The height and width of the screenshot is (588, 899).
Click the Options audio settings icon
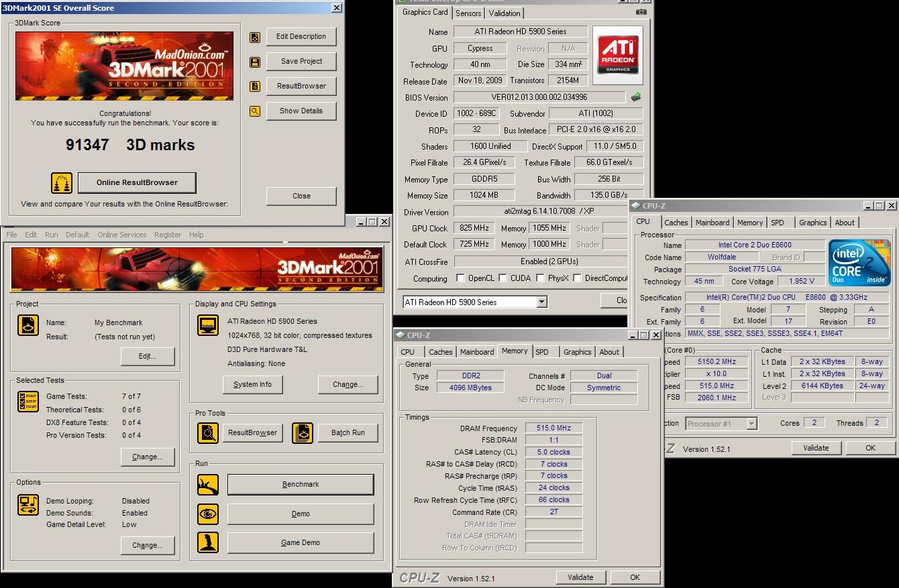pyautogui.click(x=28, y=505)
